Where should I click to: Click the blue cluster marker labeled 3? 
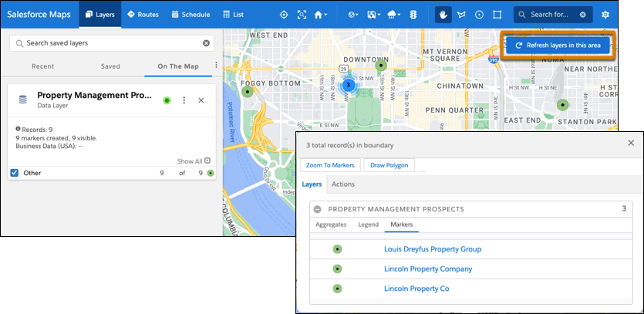click(x=348, y=86)
